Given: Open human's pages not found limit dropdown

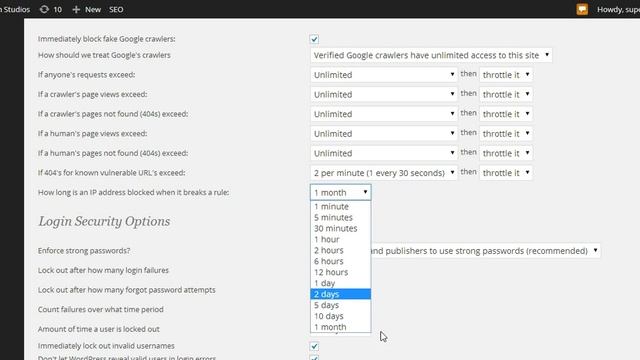Looking at the screenshot, I should pos(384,153).
